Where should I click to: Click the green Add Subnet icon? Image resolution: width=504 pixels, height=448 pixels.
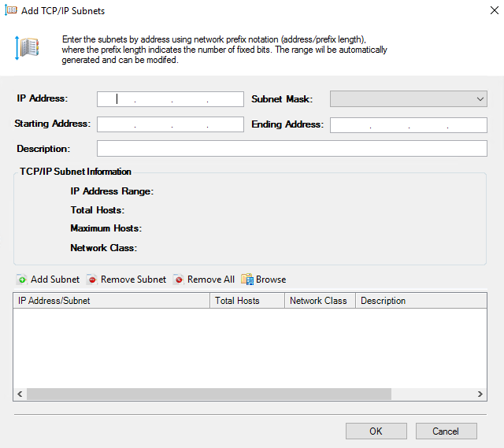(21, 280)
